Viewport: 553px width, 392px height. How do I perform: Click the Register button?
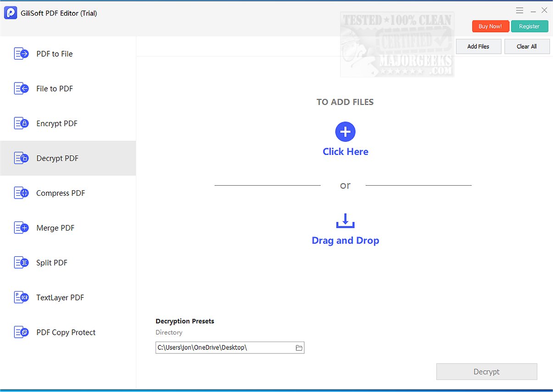pyautogui.click(x=530, y=26)
